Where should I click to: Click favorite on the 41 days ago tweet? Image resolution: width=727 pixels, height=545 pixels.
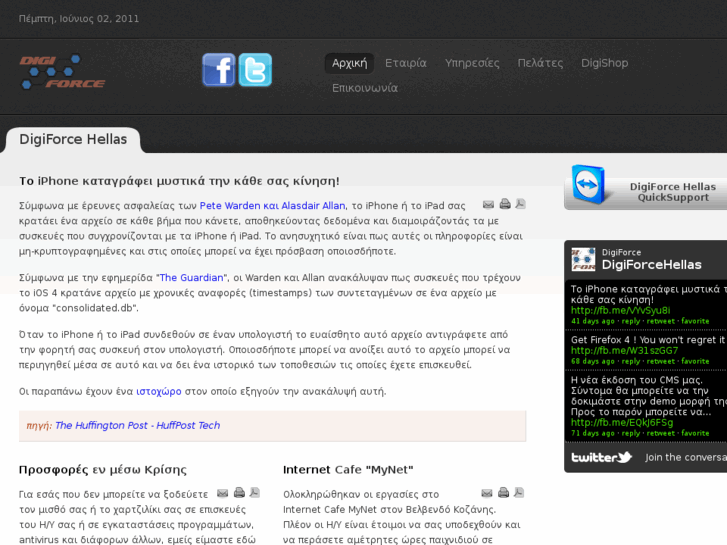tap(695, 321)
